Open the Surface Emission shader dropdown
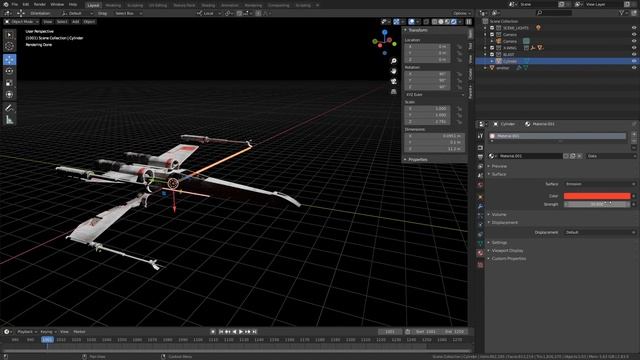Viewport: 640px width, 360px height. point(599,184)
